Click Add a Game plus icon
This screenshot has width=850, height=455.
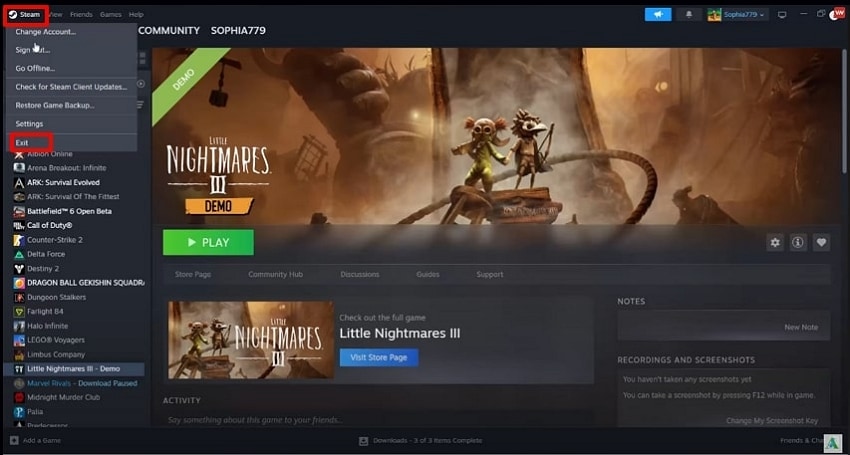tap(14, 440)
